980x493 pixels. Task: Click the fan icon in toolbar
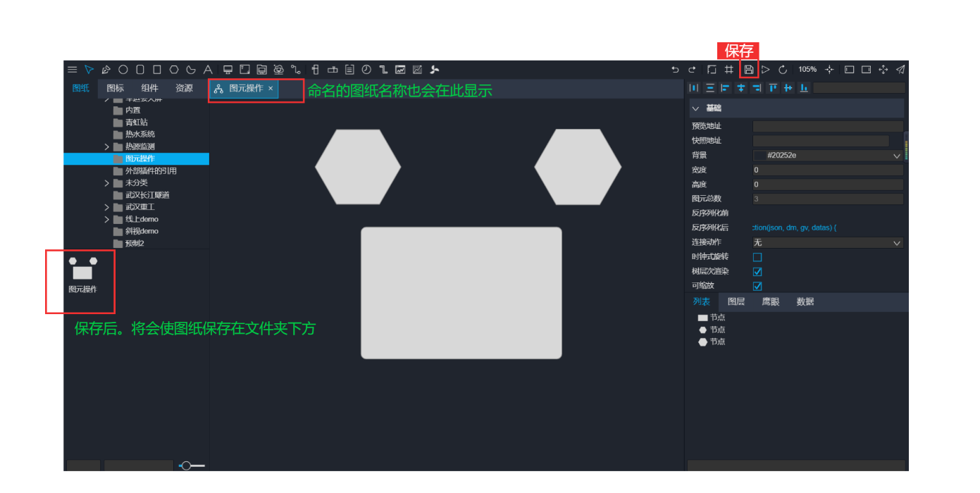click(435, 70)
